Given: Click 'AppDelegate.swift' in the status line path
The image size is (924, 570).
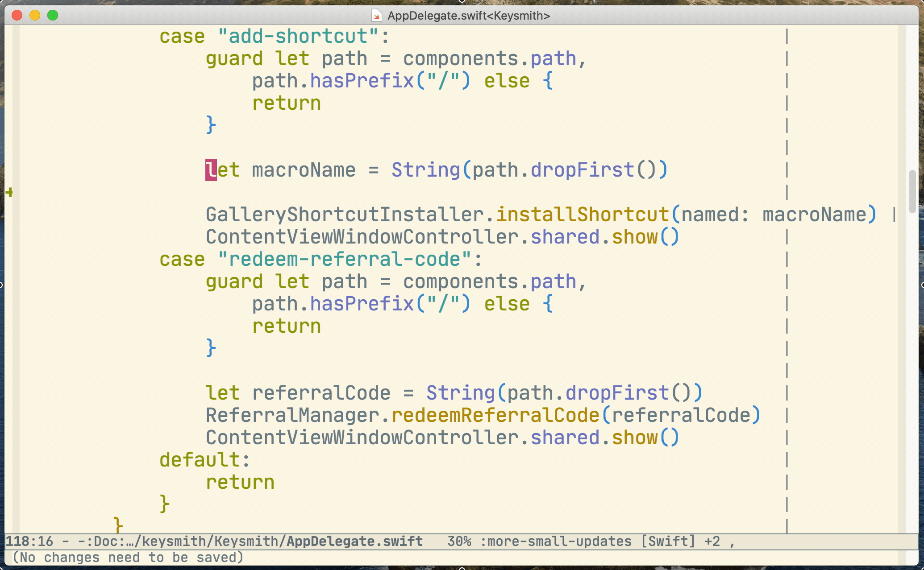Looking at the screenshot, I should click(354, 541).
